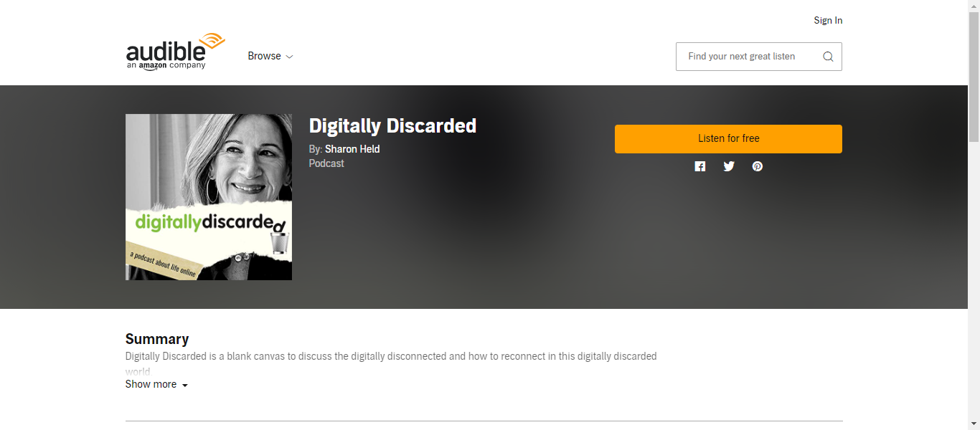The width and height of the screenshot is (980, 430).
Task: Click the Digitally Discarded title heading
Action: 392,126
